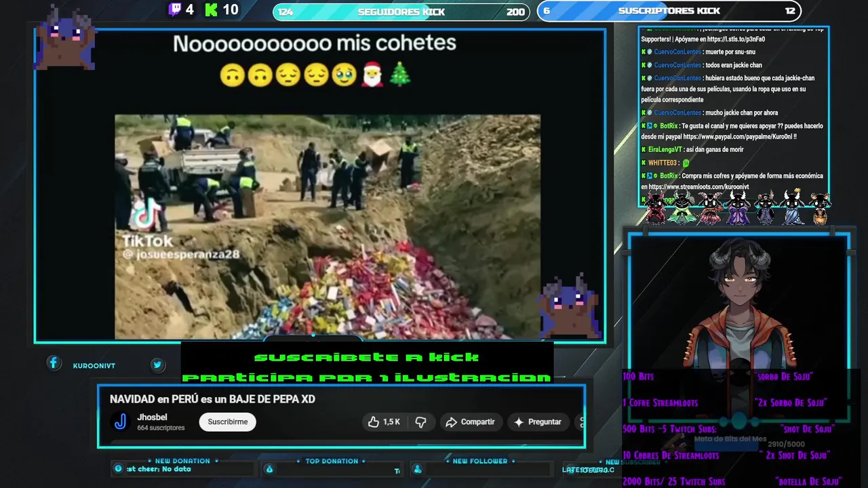The width and height of the screenshot is (868, 488).
Task: Click the '2000 Bits/ 25 Twitch Subs' reward entry
Action: pyautogui.click(x=674, y=482)
